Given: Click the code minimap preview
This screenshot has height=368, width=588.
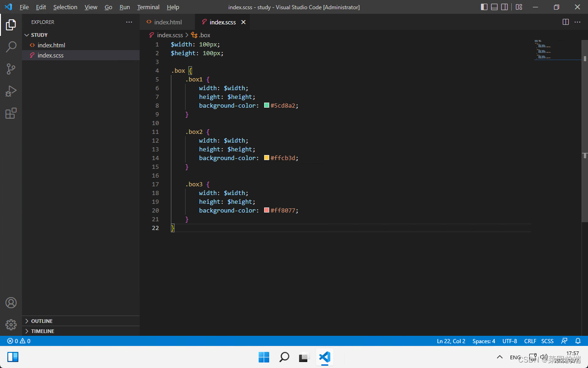Looking at the screenshot, I should click(x=557, y=50).
